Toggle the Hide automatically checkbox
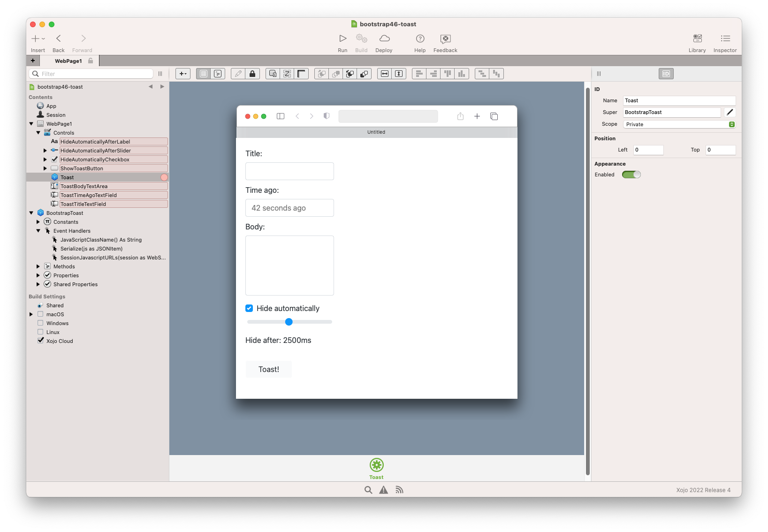The height and width of the screenshot is (532, 768). tap(249, 308)
